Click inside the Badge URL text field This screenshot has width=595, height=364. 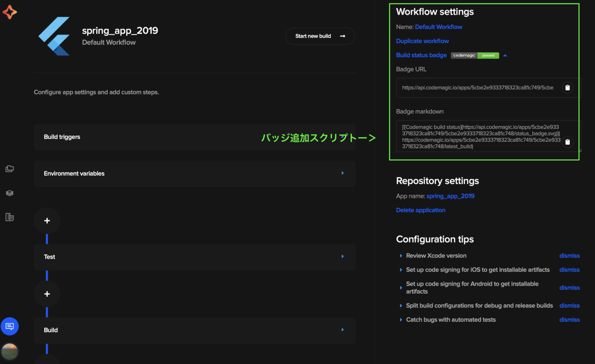tap(476, 88)
